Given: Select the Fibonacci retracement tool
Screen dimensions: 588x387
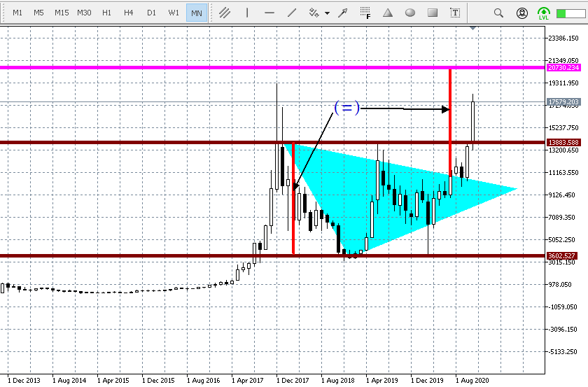Looking at the screenshot, I should 365,13.
